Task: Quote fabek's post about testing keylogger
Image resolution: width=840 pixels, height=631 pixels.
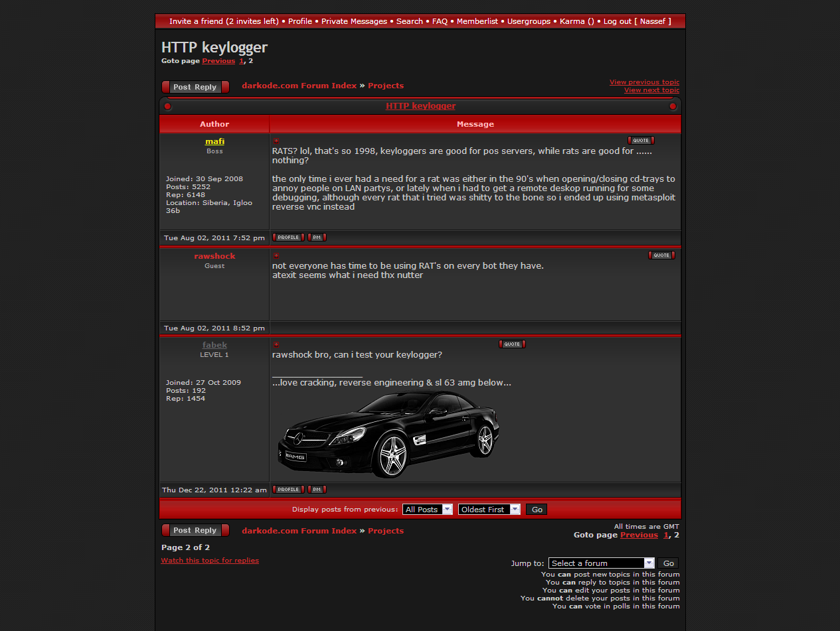Action: pos(512,344)
